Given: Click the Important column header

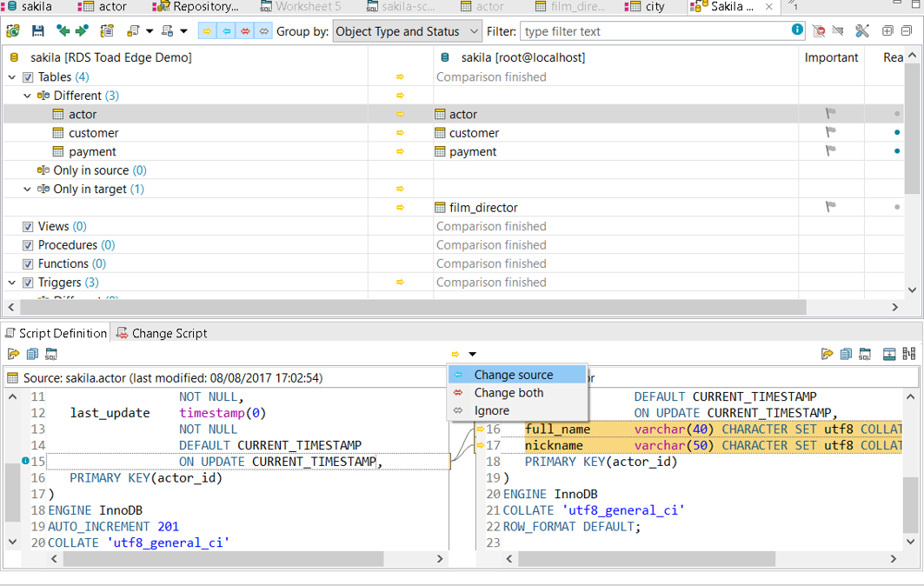Looking at the screenshot, I should coord(831,57).
